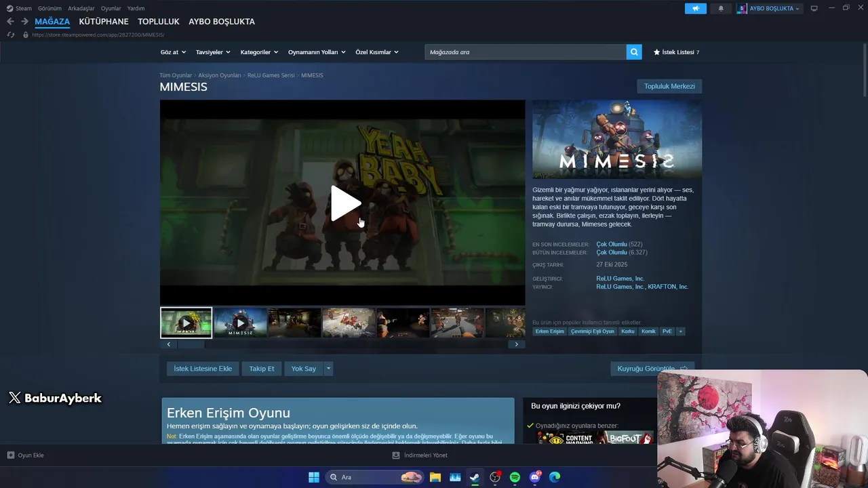Click the Erken Erişim tag
Viewport: 868px width, 488px height.
[x=550, y=331]
